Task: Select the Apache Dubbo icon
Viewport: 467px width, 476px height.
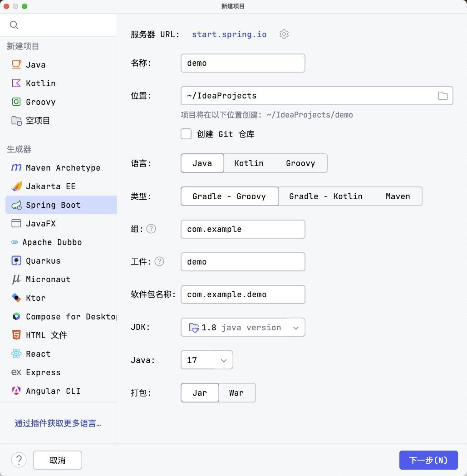Action: (x=15, y=242)
